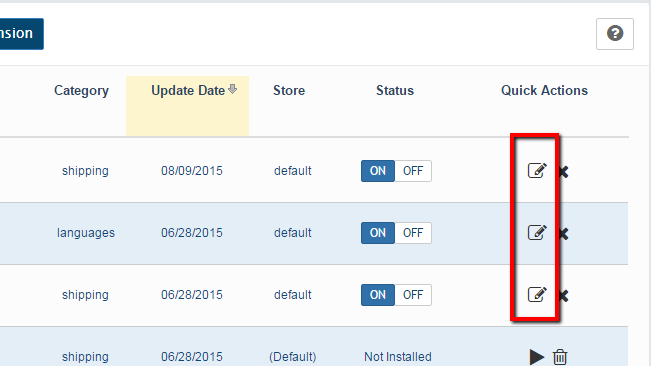Click the Quick Actions column header
The image size is (651, 366).
[544, 90]
